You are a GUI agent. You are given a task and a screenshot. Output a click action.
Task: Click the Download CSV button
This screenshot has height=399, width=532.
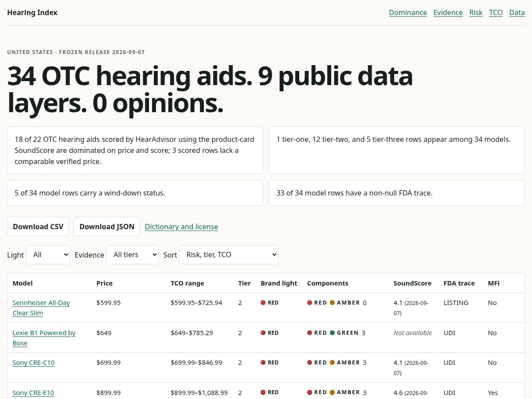[x=38, y=227]
